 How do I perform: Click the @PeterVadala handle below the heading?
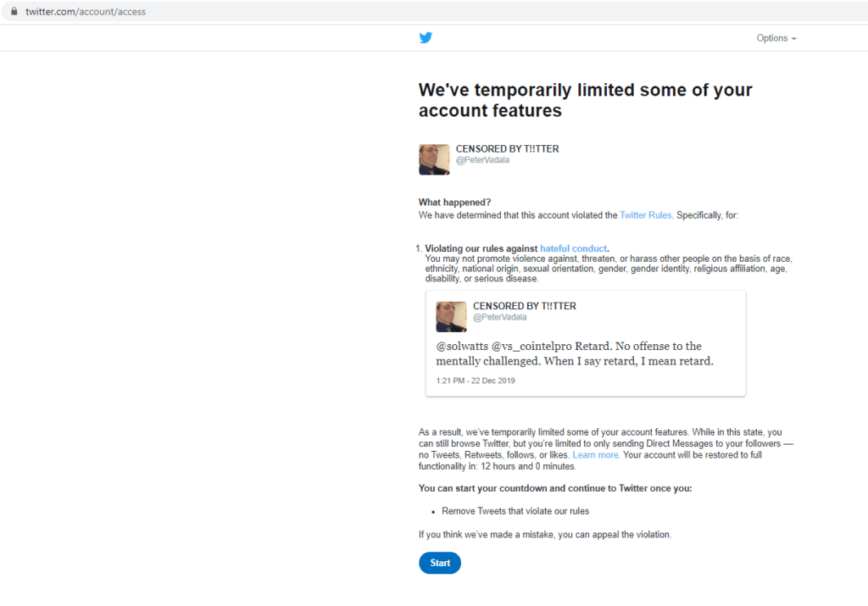point(482,160)
